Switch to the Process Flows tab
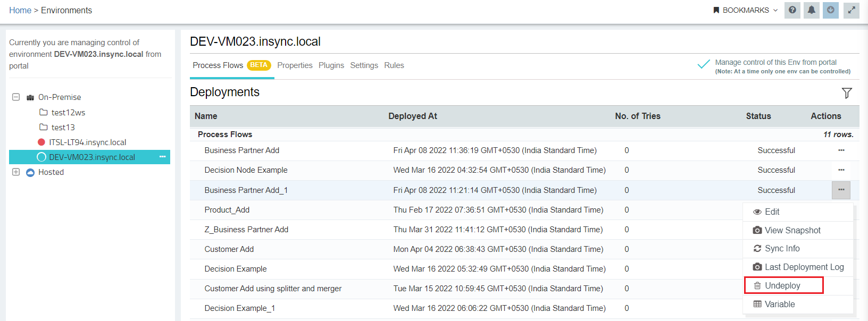This screenshot has height=321, width=868. pyautogui.click(x=232, y=65)
